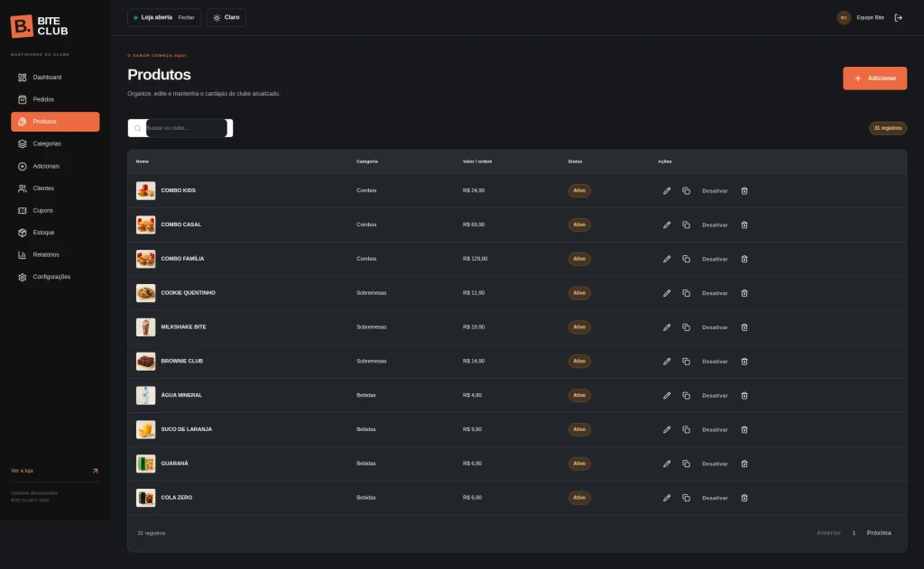Screen dimensions: 924x569
Task: Open the Adicionais section
Action: click(55, 166)
